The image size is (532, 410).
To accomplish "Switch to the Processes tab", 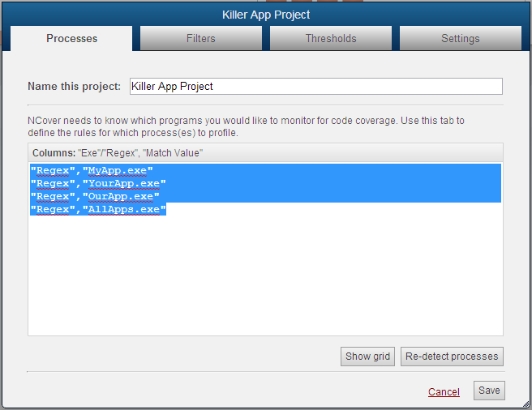I will pos(71,38).
